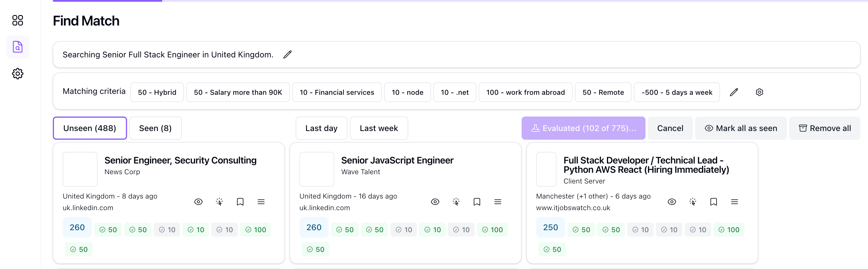Open Senior Engineer, Security Consulting job title
This screenshot has height=269, width=868.
click(x=180, y=160)
